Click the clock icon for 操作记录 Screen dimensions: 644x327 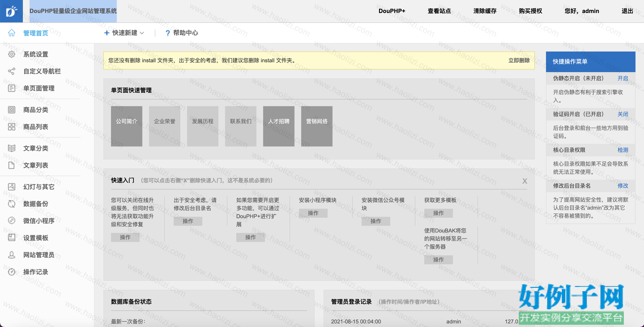click(x=11, y=272)
